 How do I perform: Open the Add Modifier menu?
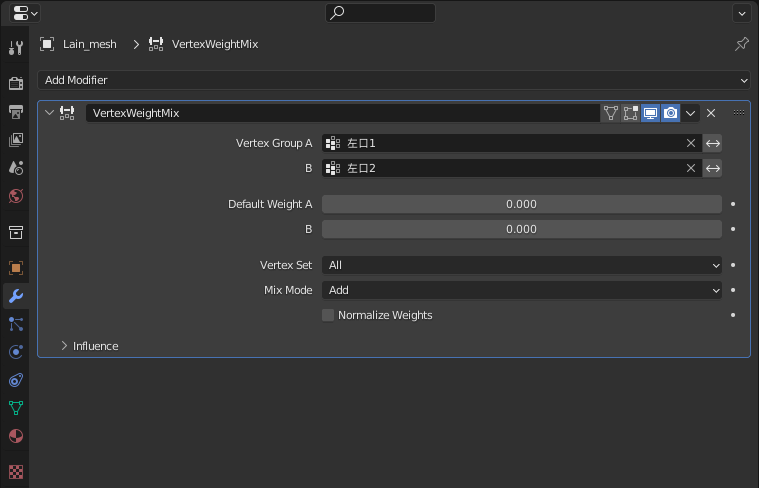(394, 80)
